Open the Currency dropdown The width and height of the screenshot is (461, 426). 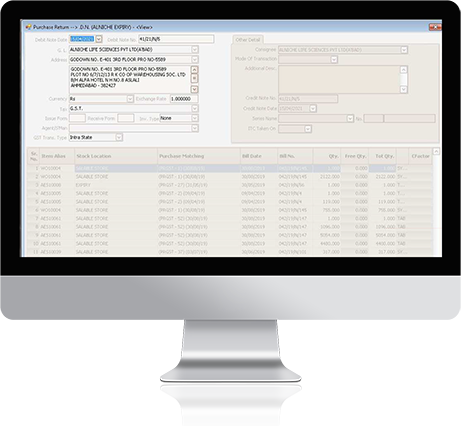coord(130,99)
